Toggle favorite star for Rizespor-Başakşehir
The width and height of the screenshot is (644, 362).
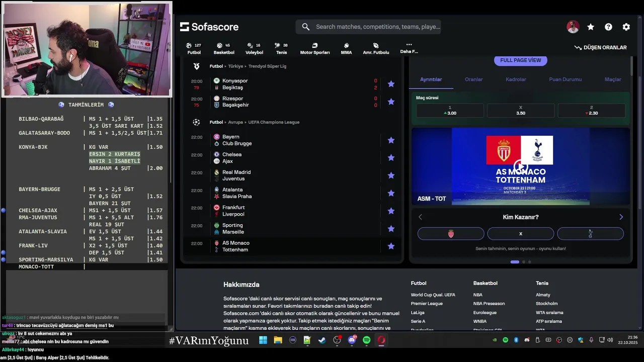click(391, 102)
